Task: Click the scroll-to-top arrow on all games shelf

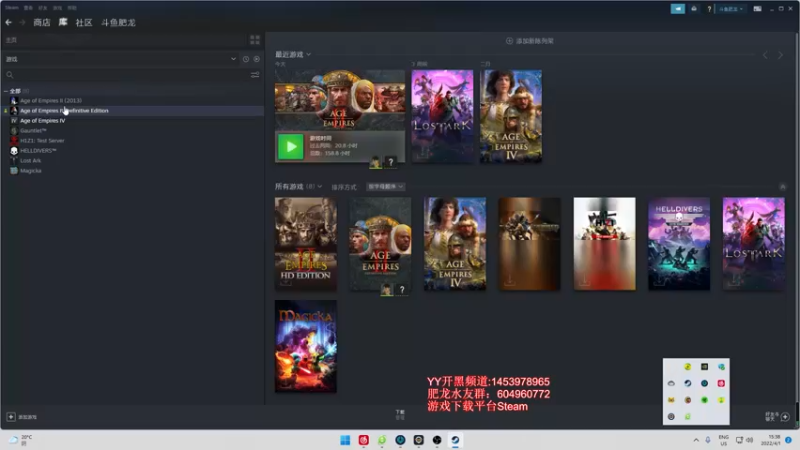Action: click(782, 187)
